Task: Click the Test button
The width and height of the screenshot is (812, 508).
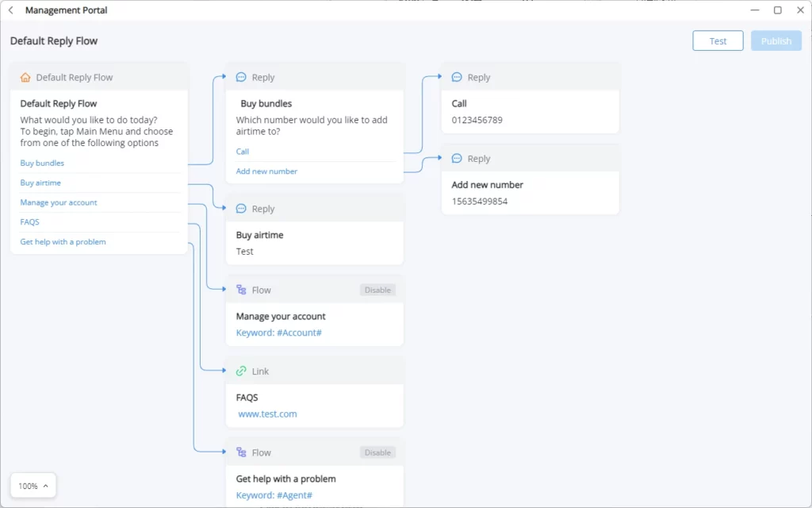Action: [718, 41]
